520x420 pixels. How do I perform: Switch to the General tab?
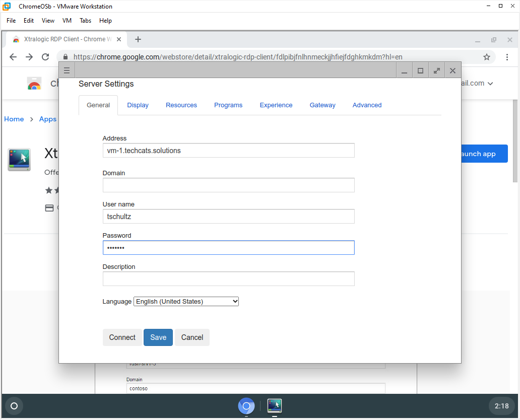98,105
